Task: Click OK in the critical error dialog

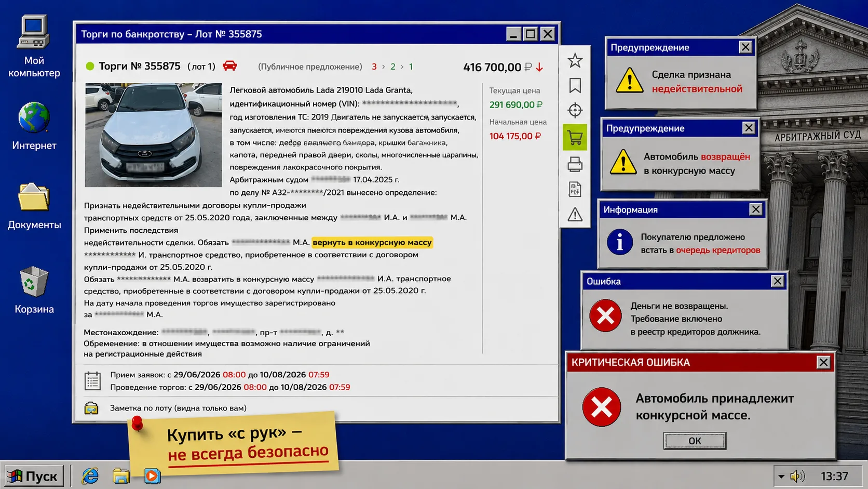Action: 695,441
